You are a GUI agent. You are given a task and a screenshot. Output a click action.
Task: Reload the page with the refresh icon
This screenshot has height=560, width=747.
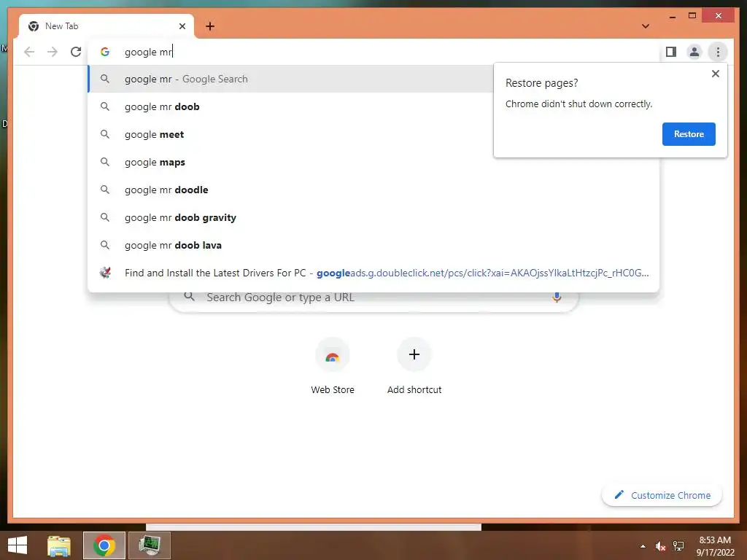pos(76,52)
